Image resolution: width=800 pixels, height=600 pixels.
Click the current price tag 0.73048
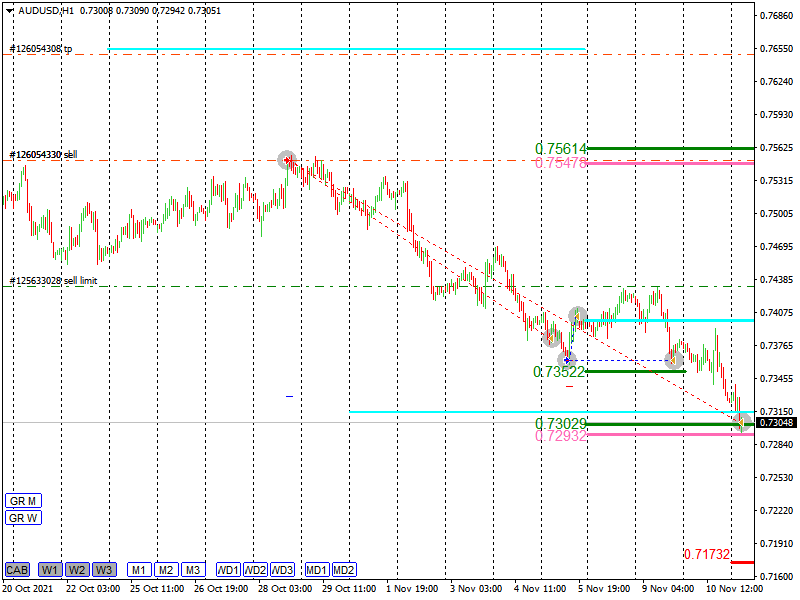[776, 423]
